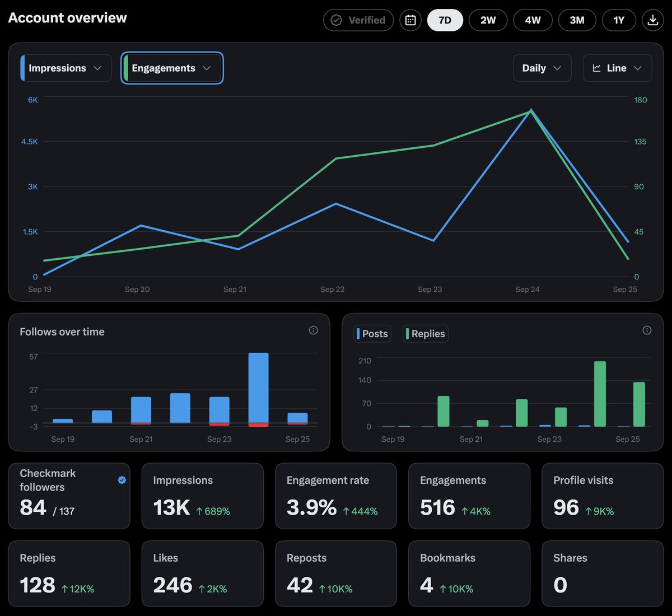
Task: Click the Sep 24 peak on the line chart
Action: point(530,110)
